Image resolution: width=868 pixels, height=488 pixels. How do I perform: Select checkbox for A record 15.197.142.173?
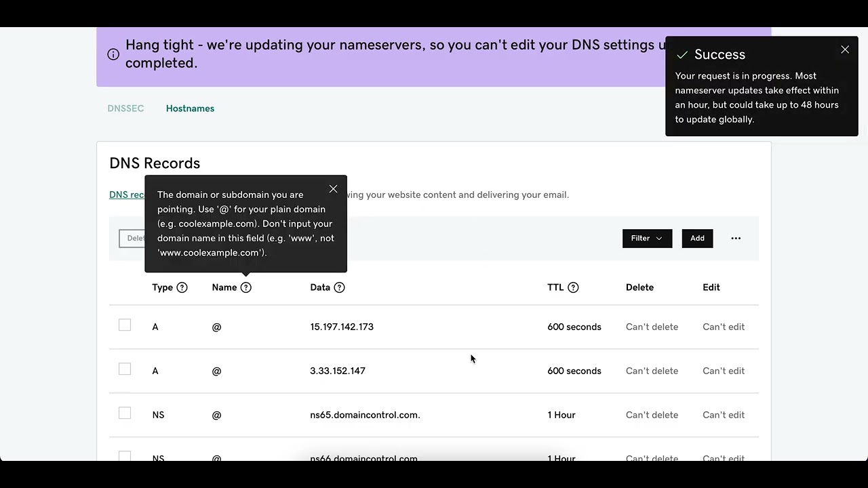pyautogui.click(x=125, y=325)
